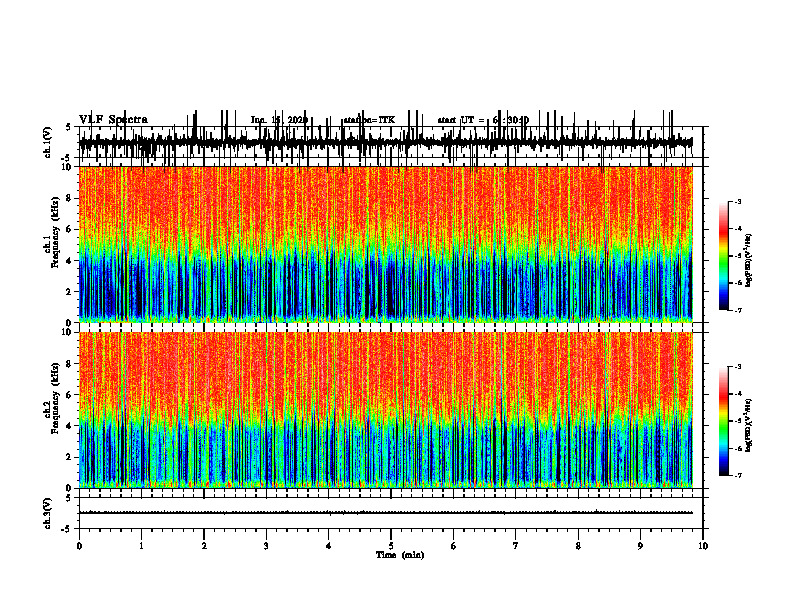Click the ch.2 spectrogram '4' kHz tick label
The width and height of the screenshot is (792, 612).
pyautogui.click(x=69, y=426)
